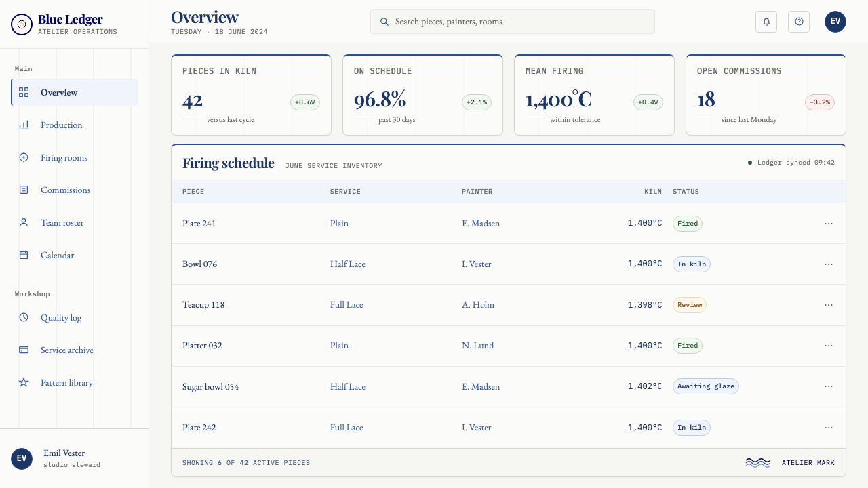Image resolution: width=868 pixels, height=488 pixels.
Task: Open row menu for Teacup 118
Action: 829,304
